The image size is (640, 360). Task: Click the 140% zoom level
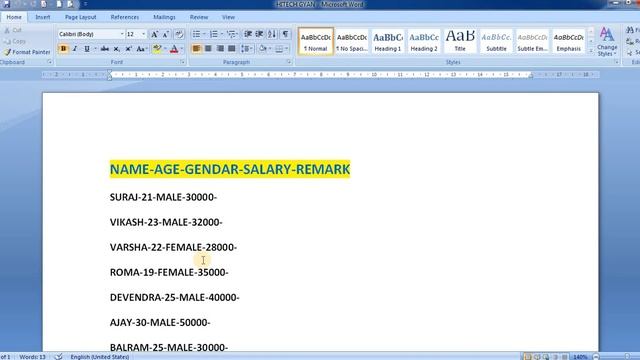pos(580,357)
